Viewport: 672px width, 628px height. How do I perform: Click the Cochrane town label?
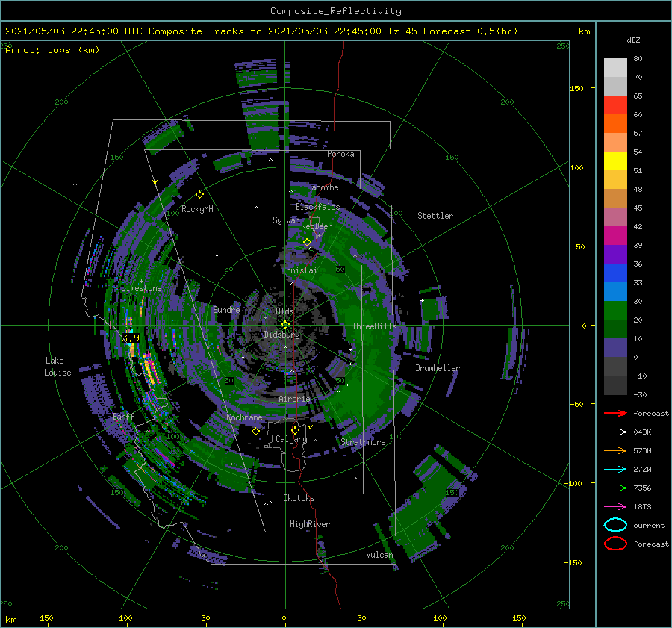pyautogui.click(x=244, y=417)
